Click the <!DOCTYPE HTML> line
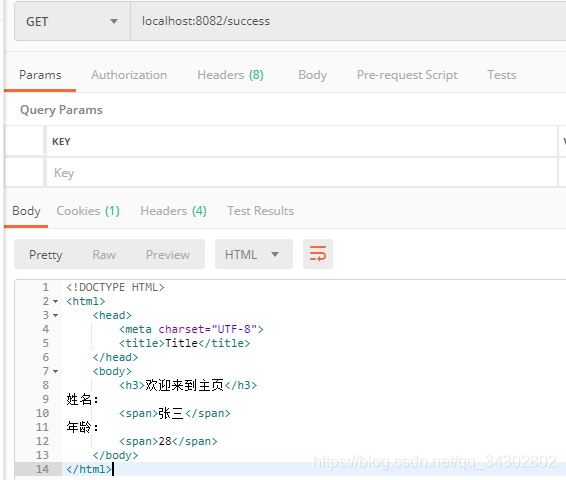Image resolution: width=566 pixels, height=480 pixels. (x=115, y=287)
